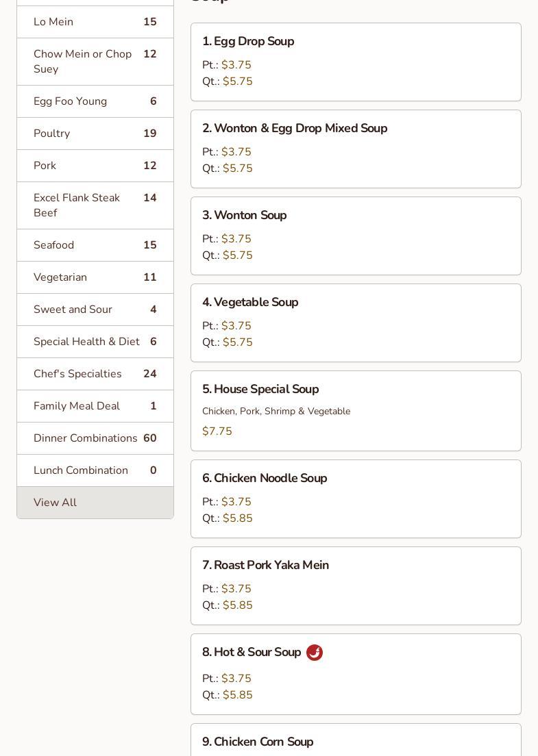
Task: Choose the Wonton Soup item card
Action: (355, 236)
